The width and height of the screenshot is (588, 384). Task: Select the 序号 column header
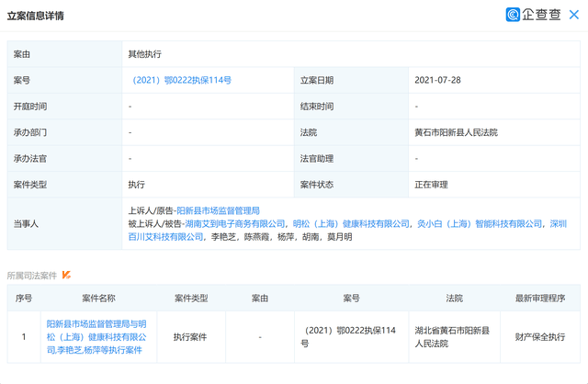pyautogui.click(x=24, y=299)
